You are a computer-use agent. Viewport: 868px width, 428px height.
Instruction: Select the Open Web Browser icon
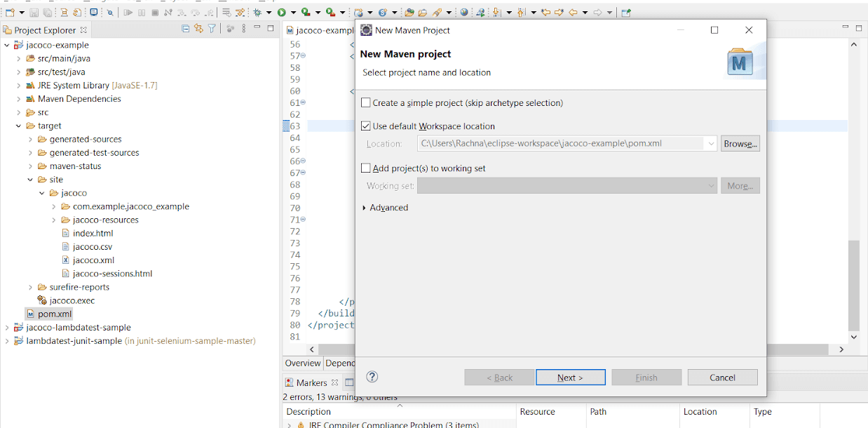[x=463, y=12]
